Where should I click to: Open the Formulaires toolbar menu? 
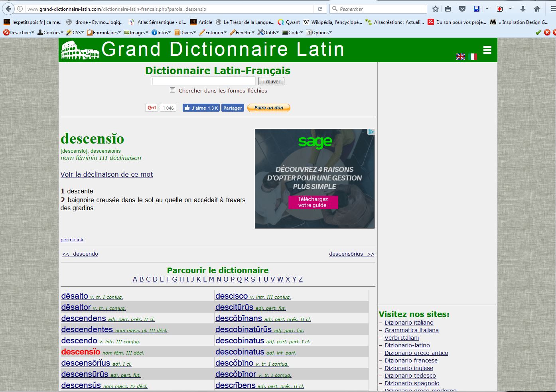click(x=104, y=33)
